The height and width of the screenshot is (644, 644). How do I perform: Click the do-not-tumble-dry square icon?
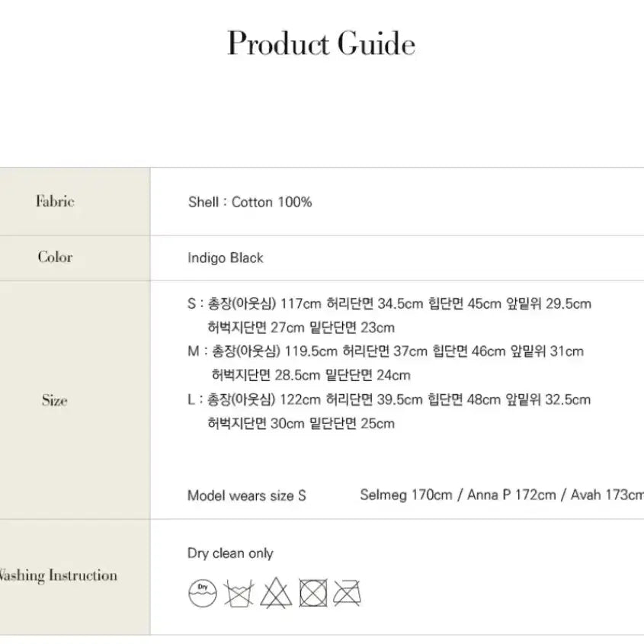tap(312, 592)
